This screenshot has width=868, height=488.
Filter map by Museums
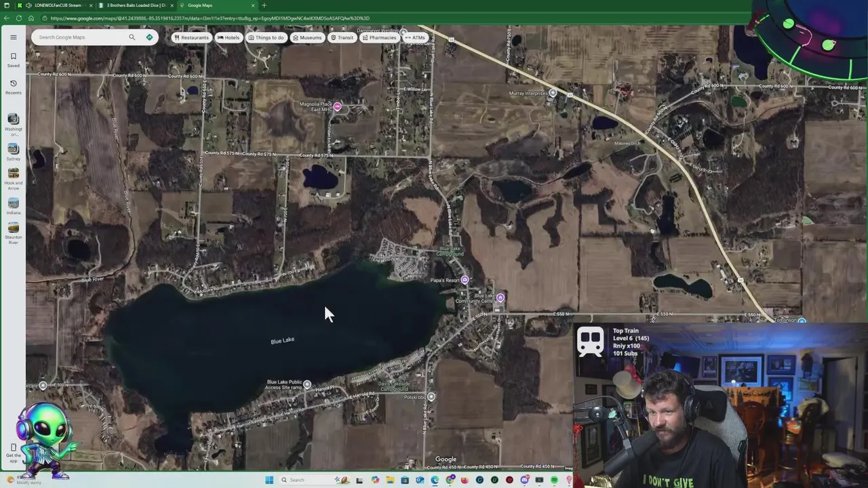[307, 37]
